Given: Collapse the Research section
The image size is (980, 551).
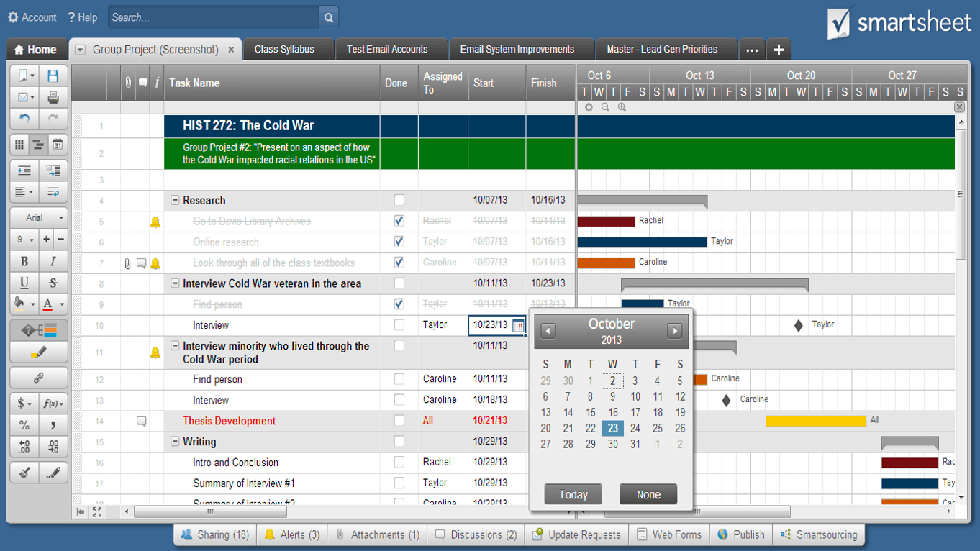Looking at the screenshot, I should click(175, 200).
